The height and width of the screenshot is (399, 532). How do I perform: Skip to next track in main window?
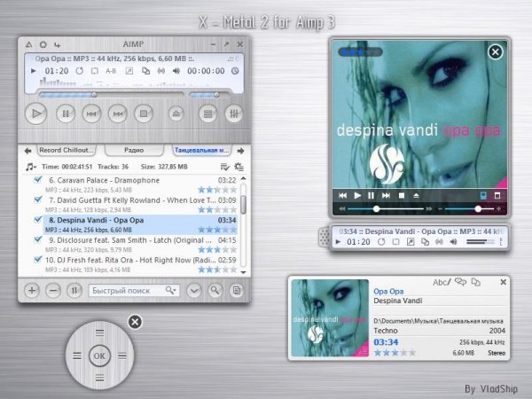pyautogui.click(x=118, y=113)
